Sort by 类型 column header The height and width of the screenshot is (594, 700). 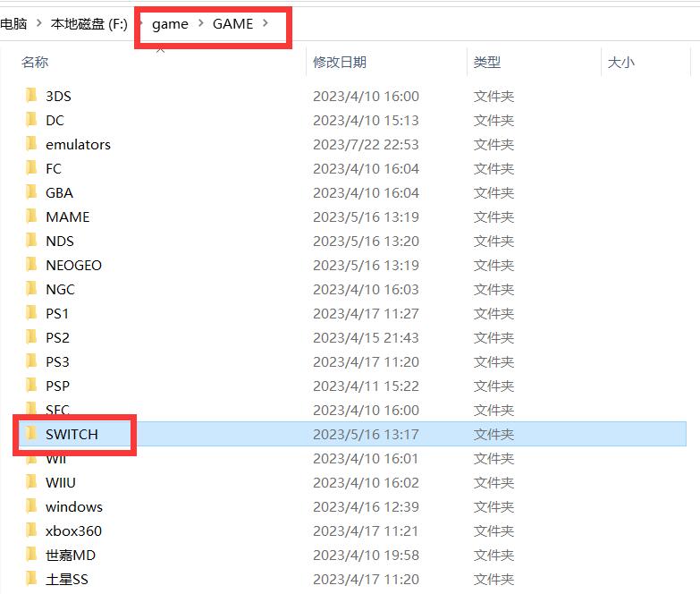(x=487, y=62)
